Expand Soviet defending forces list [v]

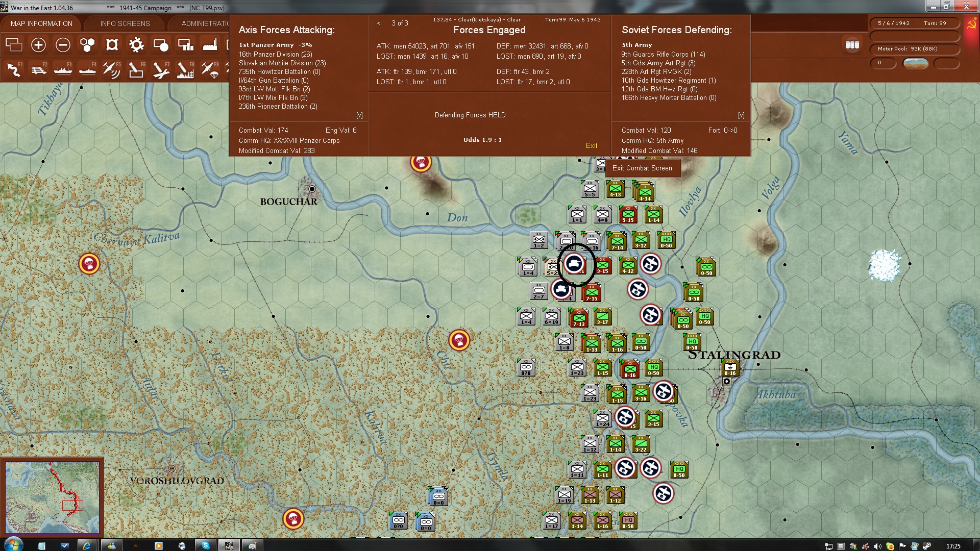[741, 115]
